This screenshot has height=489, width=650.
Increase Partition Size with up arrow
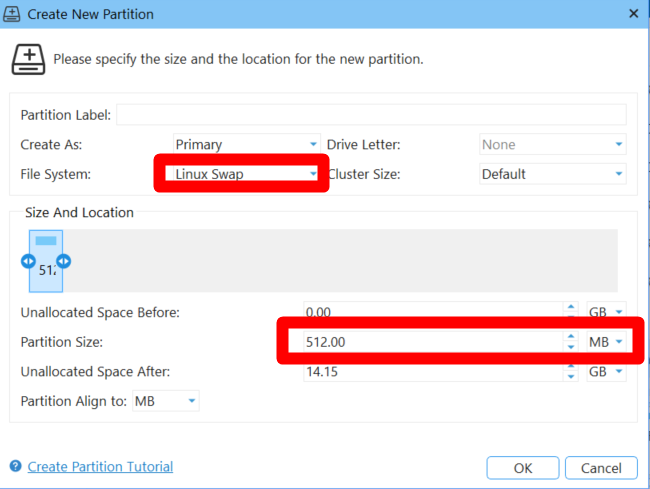tap(571, 336)
